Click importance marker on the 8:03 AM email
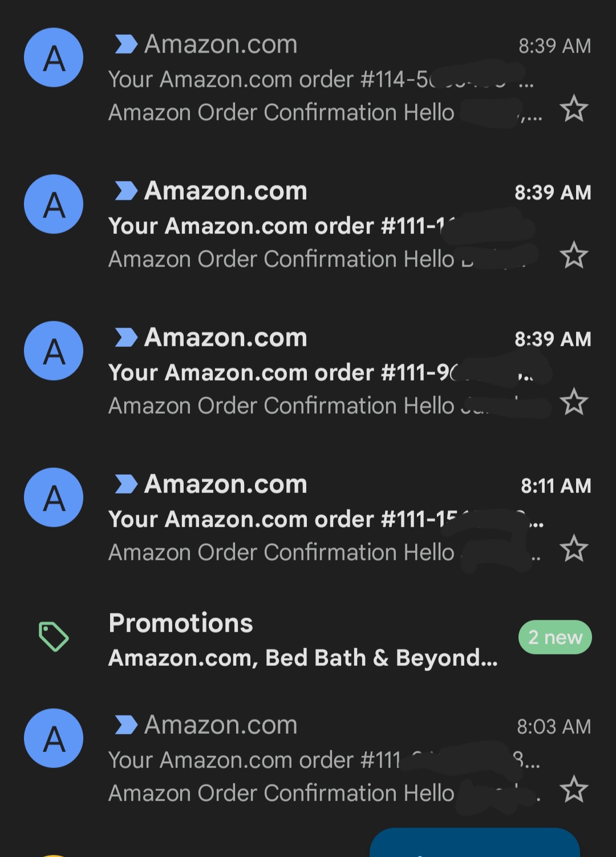 tap(125, 725)
